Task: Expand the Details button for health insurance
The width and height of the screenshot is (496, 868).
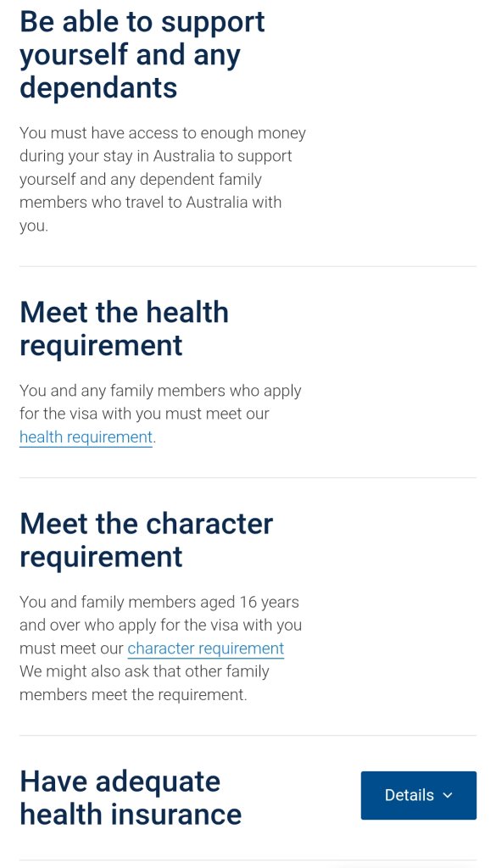Action: pyautogui.click(x=419, y=795)
